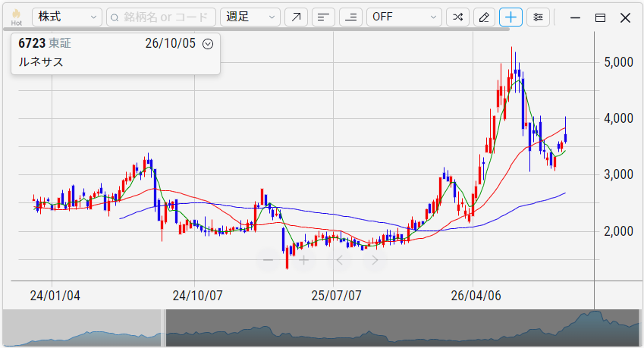The width and height of the screenshot is (644, 348).
Task: Click the 2,000 price axis label
Action: point(618,231)
